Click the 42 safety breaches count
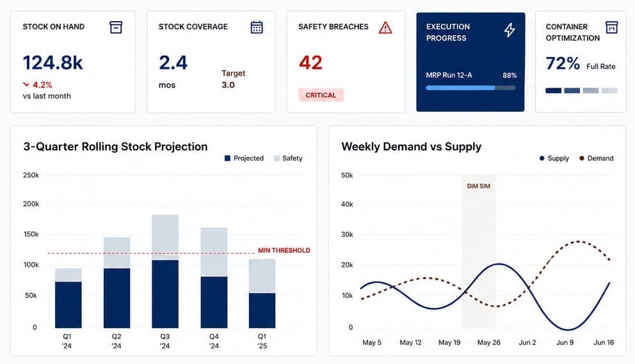Viewport: 635px width, 364px height. (310, 63)
